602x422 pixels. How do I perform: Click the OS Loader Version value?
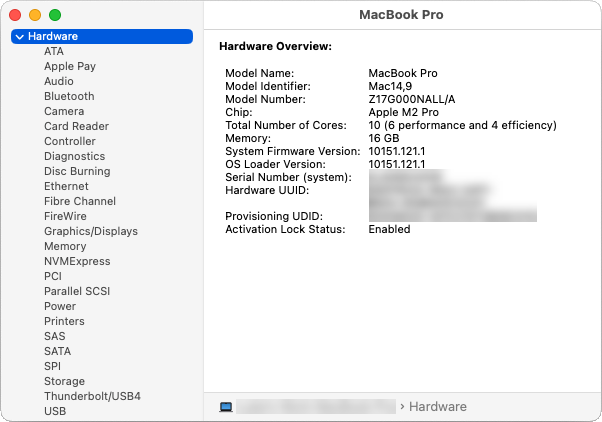click(x=397, y=164)
